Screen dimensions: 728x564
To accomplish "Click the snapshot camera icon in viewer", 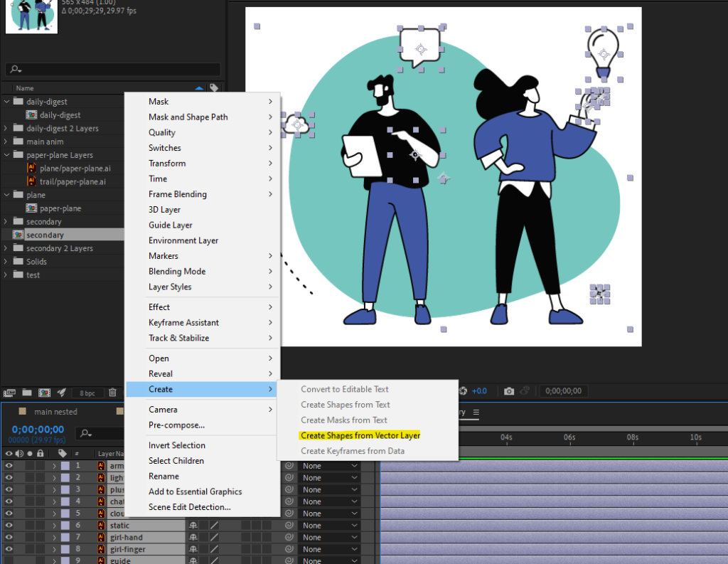I will click(x=509, y=391).
